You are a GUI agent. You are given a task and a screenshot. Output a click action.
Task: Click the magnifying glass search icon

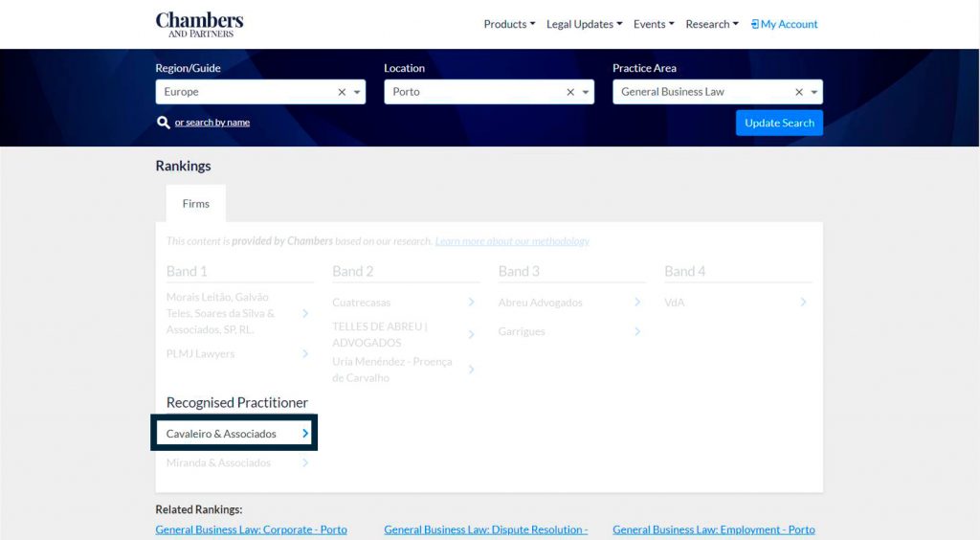click(164, 123)
